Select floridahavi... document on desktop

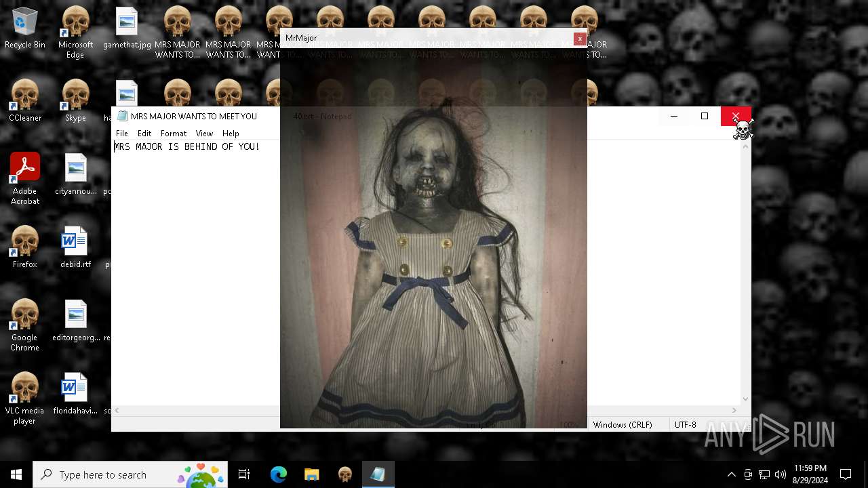pyautogui.click(x=75, y=394)
